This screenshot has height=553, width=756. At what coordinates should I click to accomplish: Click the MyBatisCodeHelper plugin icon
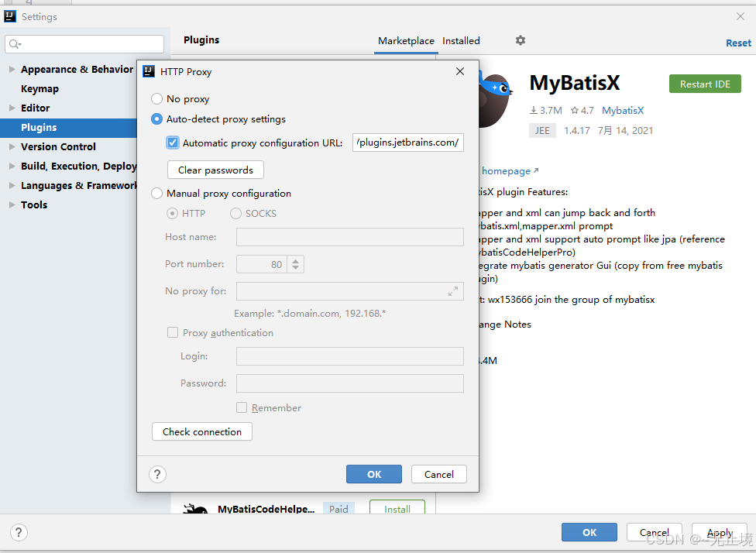(195, 508)
